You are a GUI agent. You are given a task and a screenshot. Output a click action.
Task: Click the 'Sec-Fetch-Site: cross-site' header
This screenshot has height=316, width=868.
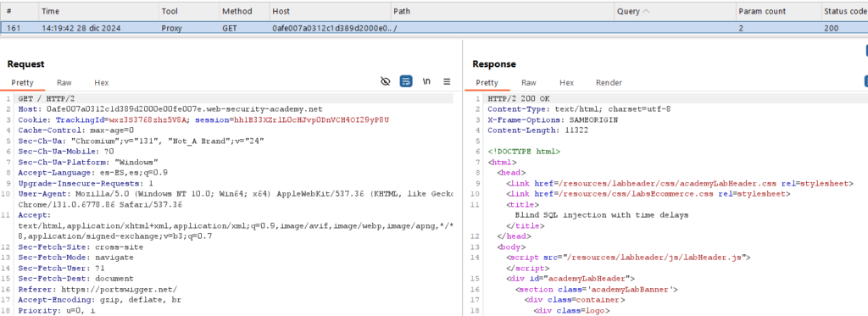point(81,247)
